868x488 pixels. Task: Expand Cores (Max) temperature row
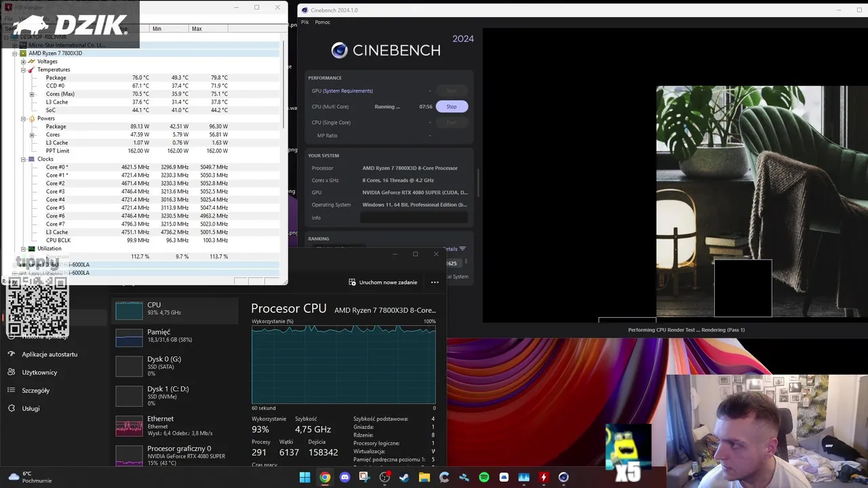click(32, 94)
